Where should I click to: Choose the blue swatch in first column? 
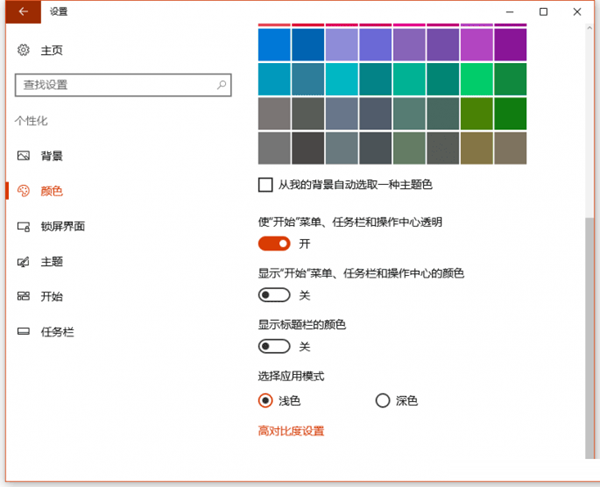(x=273, y=45)
